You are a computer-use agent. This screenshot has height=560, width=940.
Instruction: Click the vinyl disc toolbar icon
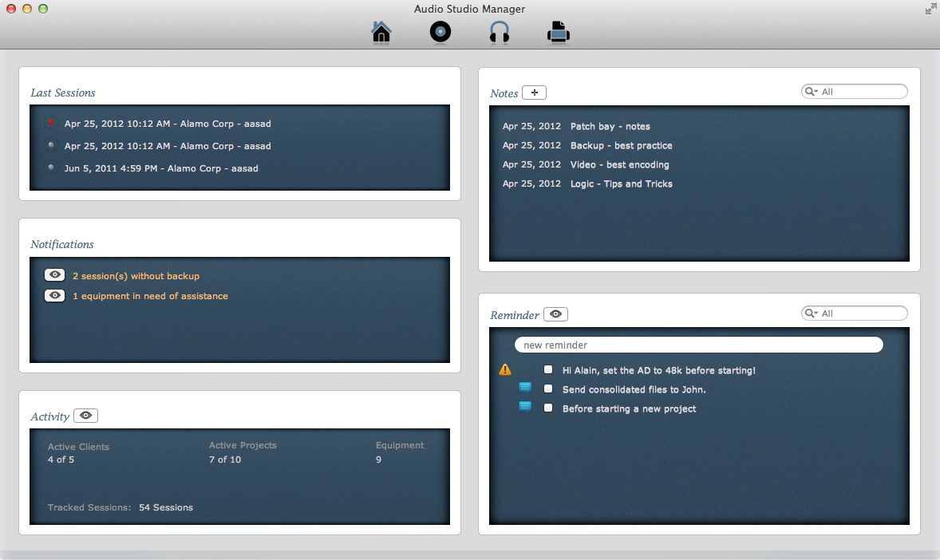point(440,32)
